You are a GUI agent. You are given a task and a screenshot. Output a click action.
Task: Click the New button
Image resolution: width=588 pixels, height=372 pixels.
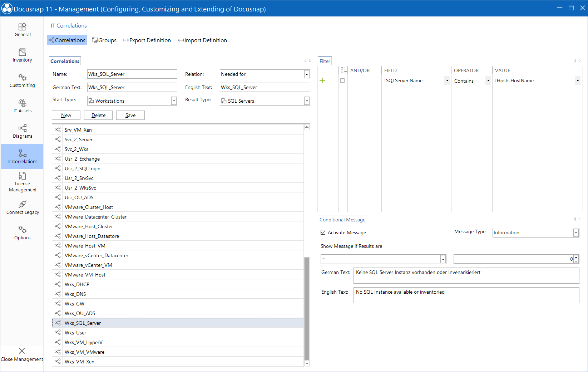point(66,115)
